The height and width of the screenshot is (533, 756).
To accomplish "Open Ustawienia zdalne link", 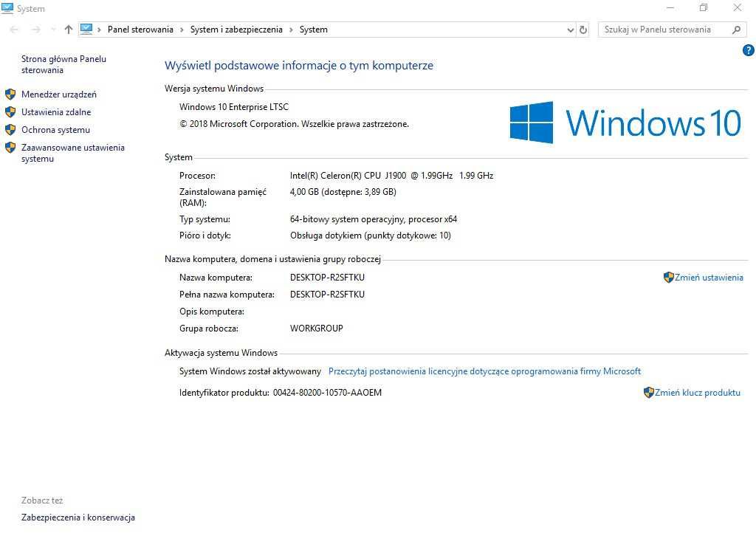I will (56, 112).
